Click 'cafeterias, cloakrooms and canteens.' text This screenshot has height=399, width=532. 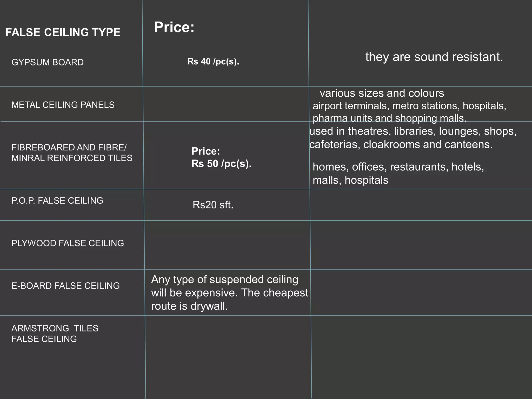pyautogui.click(x=401, y=144)
